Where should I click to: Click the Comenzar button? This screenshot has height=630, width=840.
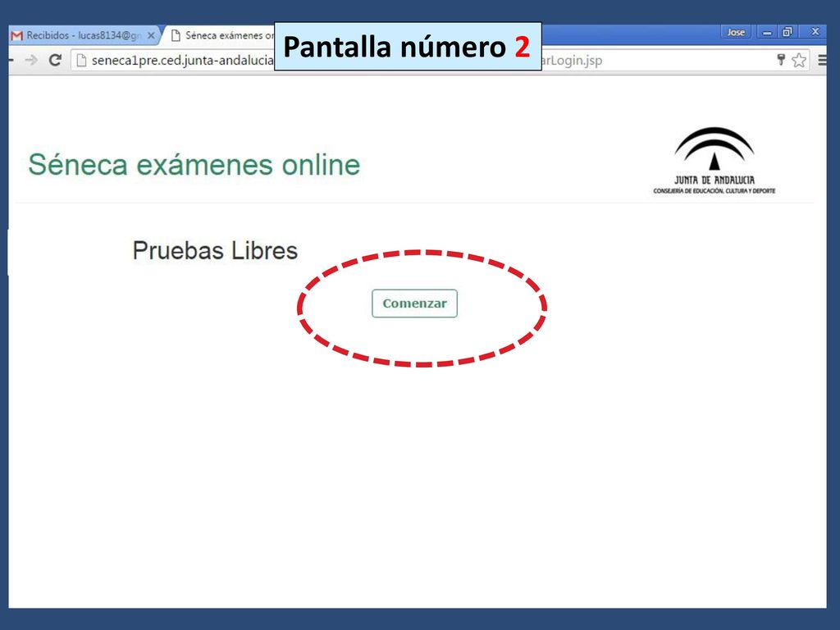414,304
